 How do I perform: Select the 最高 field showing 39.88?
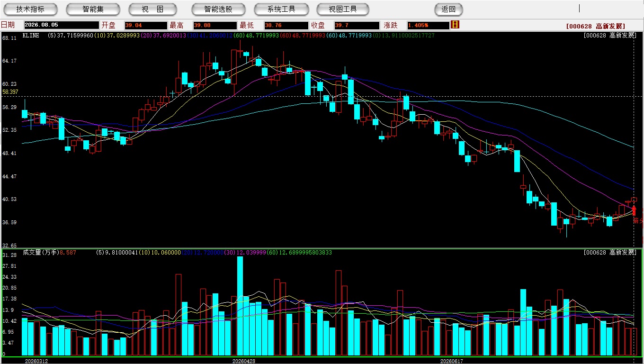[x=215, y=25]
